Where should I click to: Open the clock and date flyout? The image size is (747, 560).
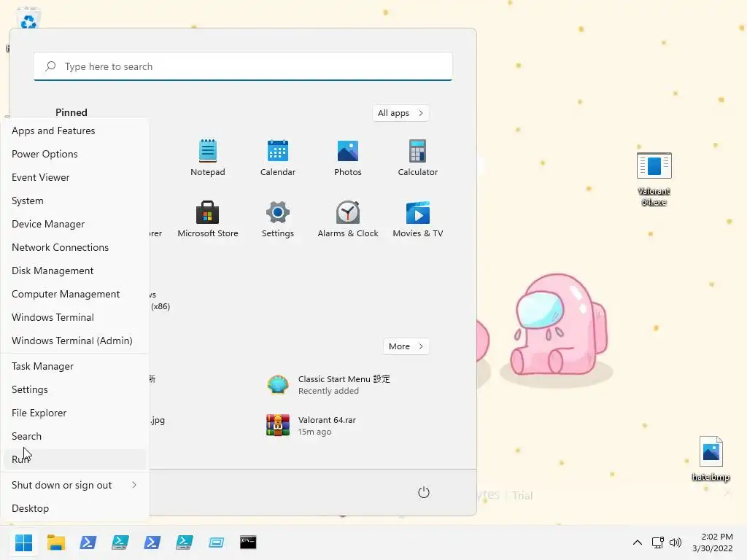click(x=712, y=542)
